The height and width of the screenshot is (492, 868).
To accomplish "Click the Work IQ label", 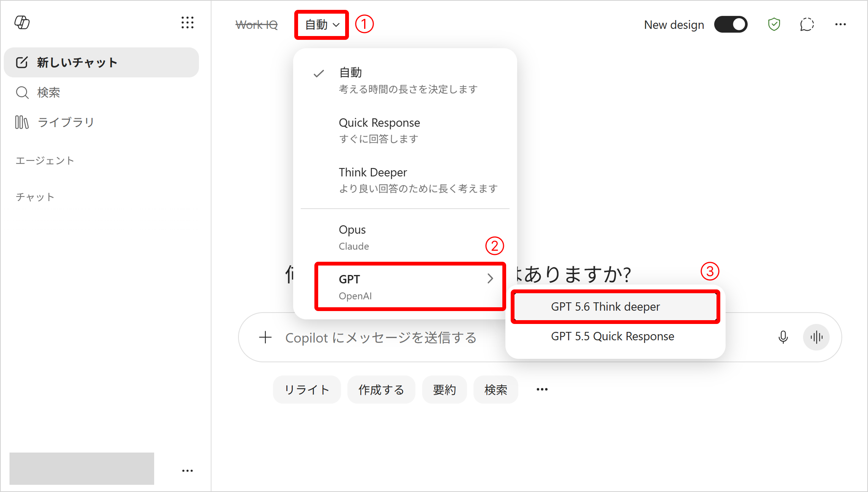I will (257, 25).
